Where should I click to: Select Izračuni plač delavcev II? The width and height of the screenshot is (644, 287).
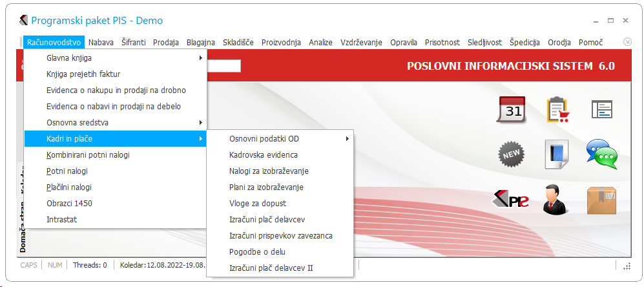tap(280, 268)
